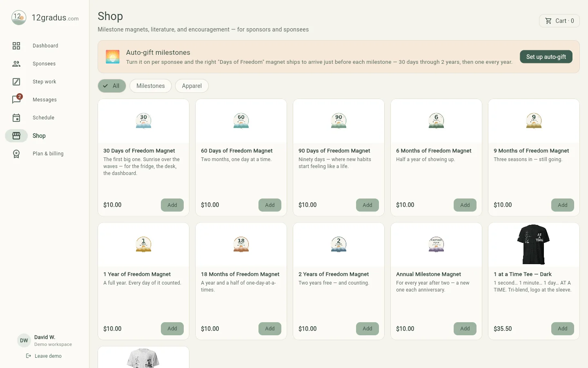Add Annual Milestone Magnet to cart
The width and height of the screenshot is (588, 368).
coord(465,329)
